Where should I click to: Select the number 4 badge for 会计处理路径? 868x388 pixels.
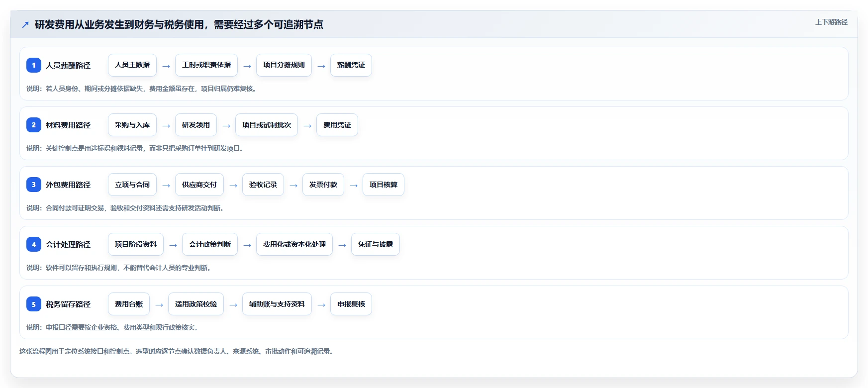[34, 244]
